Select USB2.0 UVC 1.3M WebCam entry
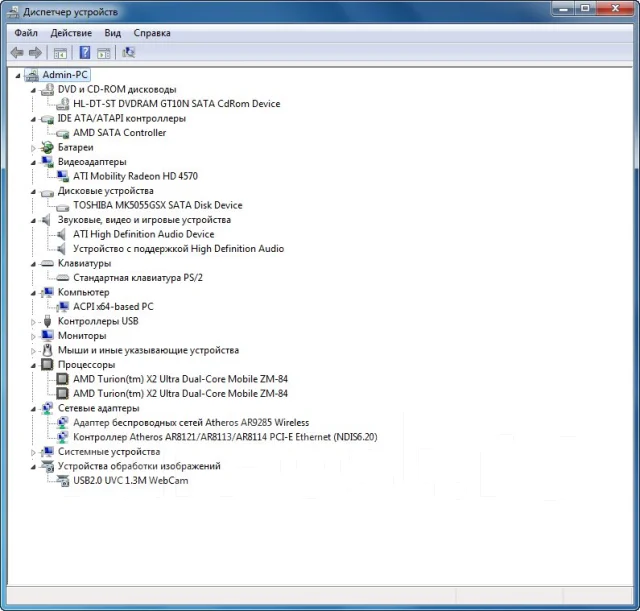Viewport: 640px width, 611px height. click(x=131, y=480)
